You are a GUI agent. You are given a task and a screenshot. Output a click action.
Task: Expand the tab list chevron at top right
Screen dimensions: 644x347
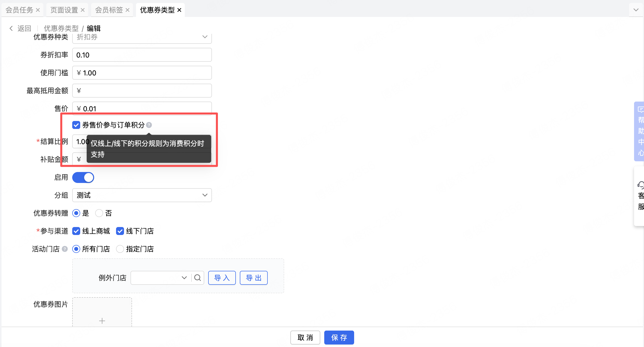click(636, 10)
